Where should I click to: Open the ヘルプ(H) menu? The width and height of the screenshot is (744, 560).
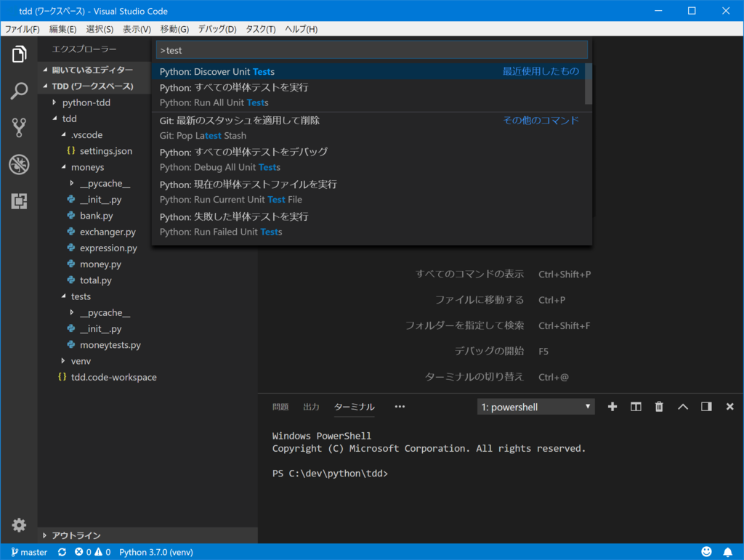point(302,29)
